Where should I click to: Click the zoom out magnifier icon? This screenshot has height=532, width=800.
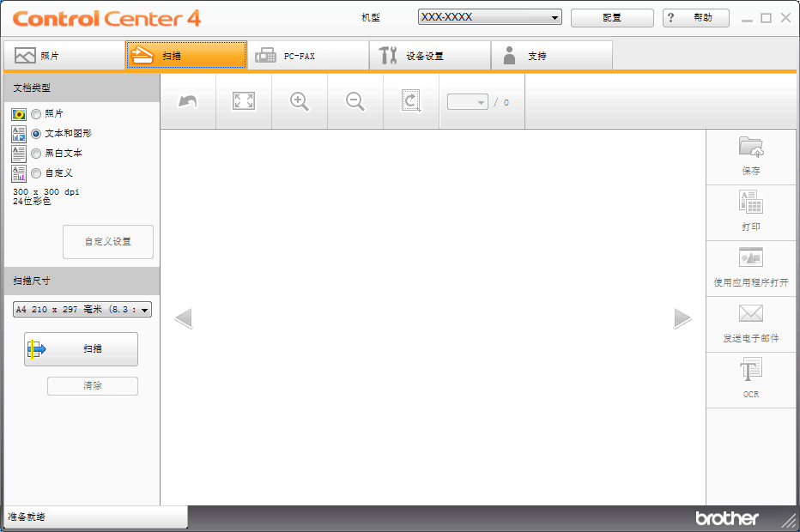(x=355, y=101)
